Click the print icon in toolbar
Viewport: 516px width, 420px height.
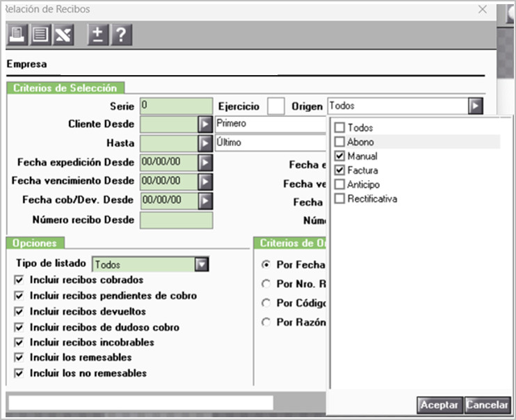click(x=17, y=35)
